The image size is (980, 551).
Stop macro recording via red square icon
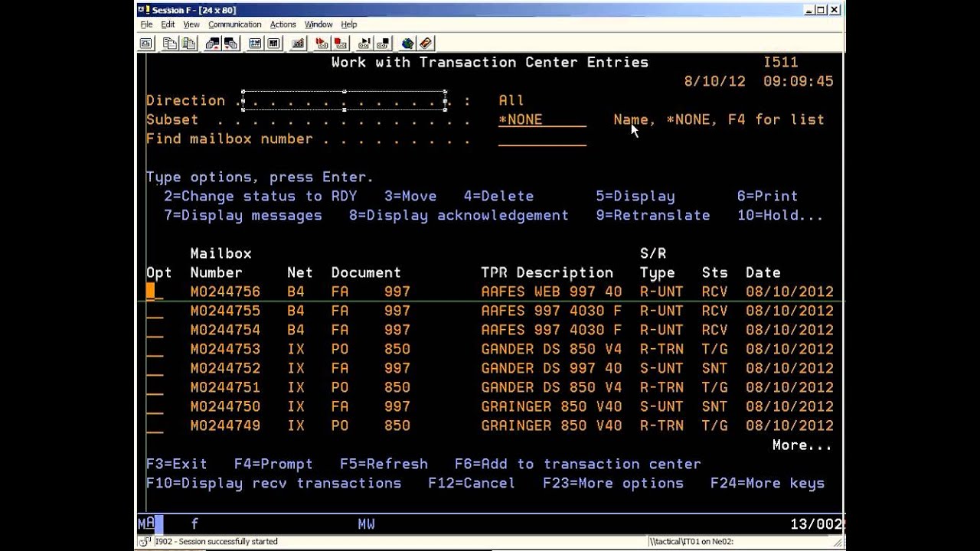pos(340,44)
